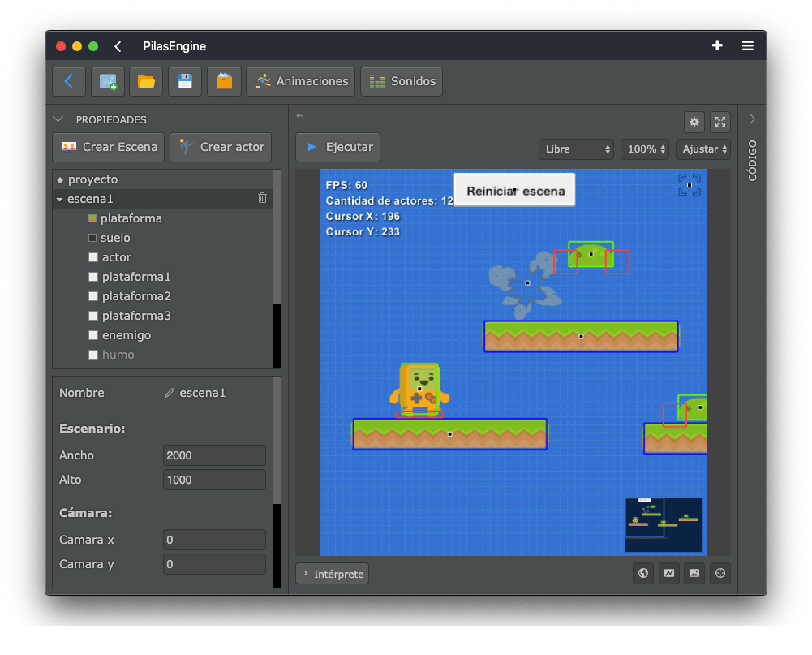Click the Crear Escena button

(108, 147)
